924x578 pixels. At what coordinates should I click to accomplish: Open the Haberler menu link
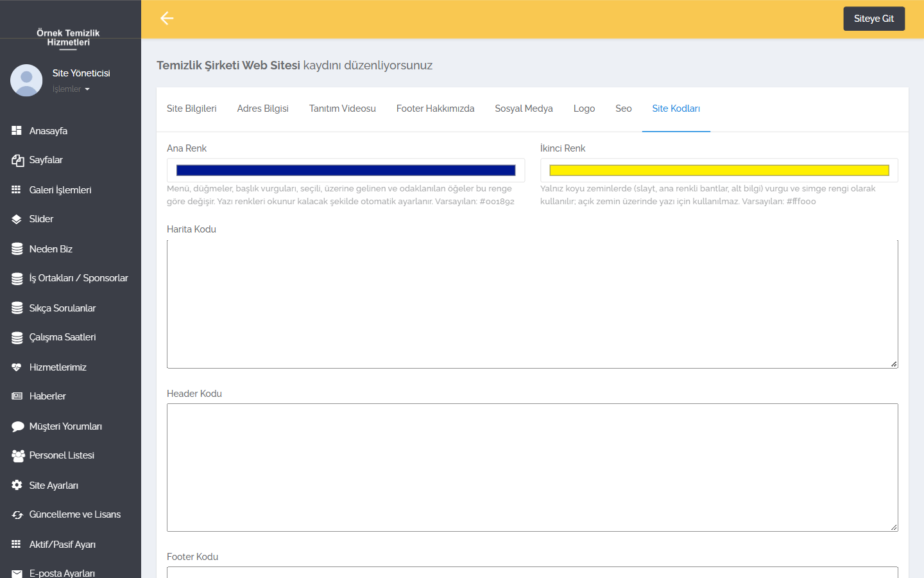coord(47,396)
